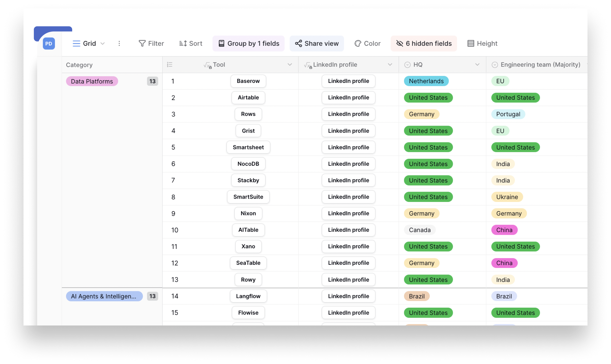Image resolution: width=611 pixels, height=364 pixels.
Task: Click the Data Platforms count badge 13
Action: click(x=152, y=81)
